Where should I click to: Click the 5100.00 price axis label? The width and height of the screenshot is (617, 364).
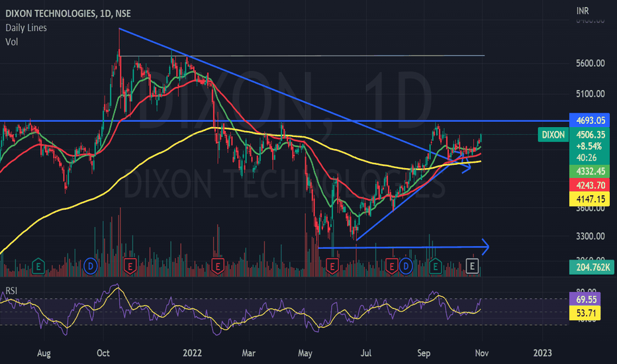pyautogui.click(x=591, y=94)
